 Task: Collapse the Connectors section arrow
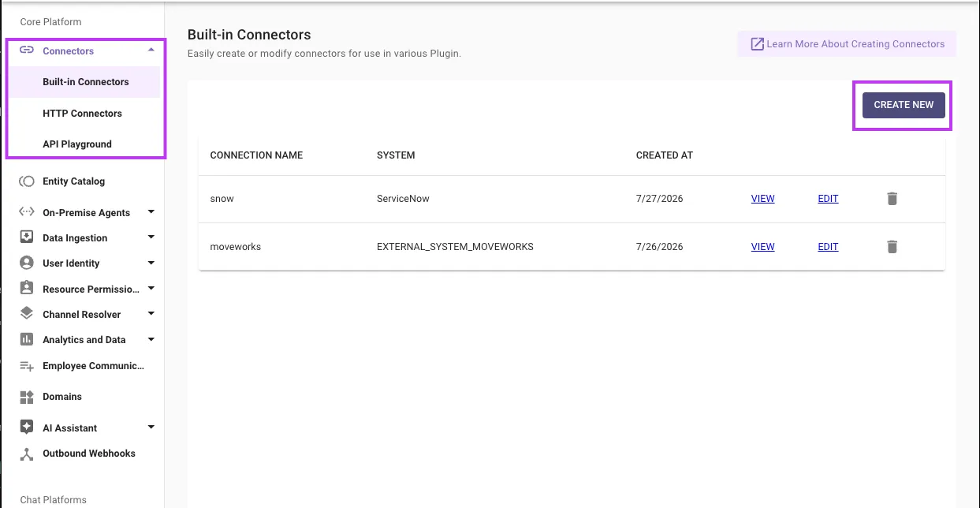point(151,50)
